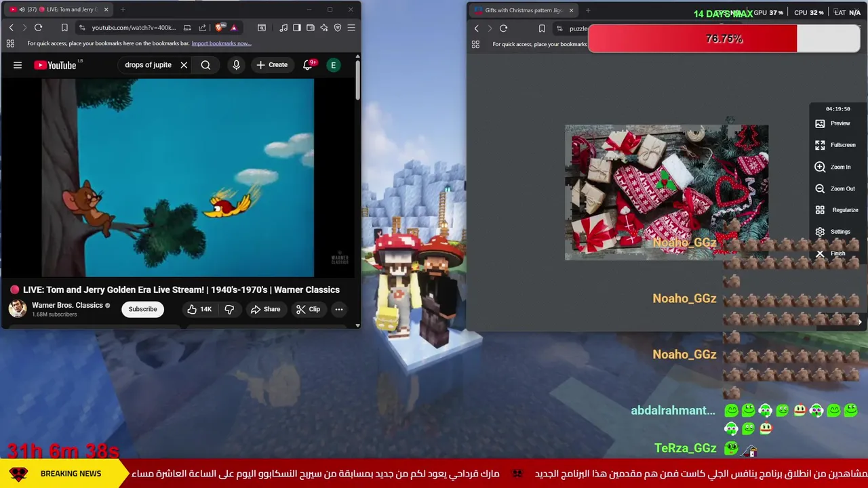Click the Subscribe button
Image resolution: width=868 pixels, height=488 pixels.
[142, 309]
